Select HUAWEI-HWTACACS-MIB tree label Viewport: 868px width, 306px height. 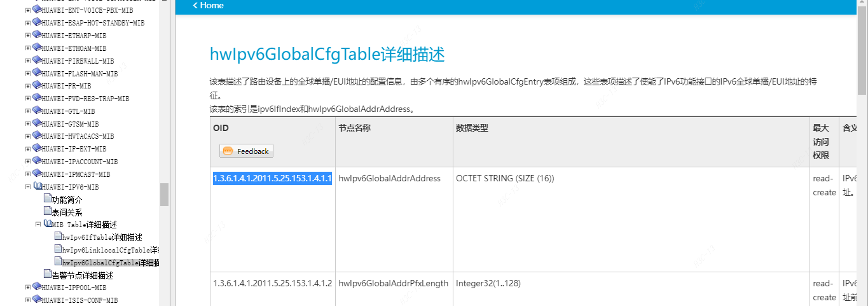(78, 136)
